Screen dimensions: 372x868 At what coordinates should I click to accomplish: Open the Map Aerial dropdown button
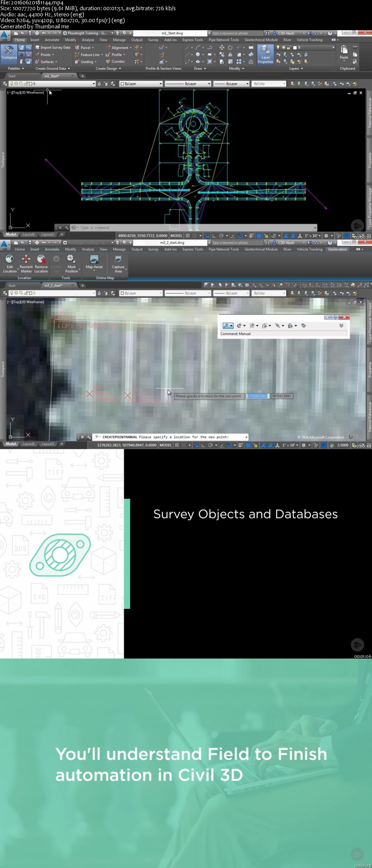pos(94,263)
